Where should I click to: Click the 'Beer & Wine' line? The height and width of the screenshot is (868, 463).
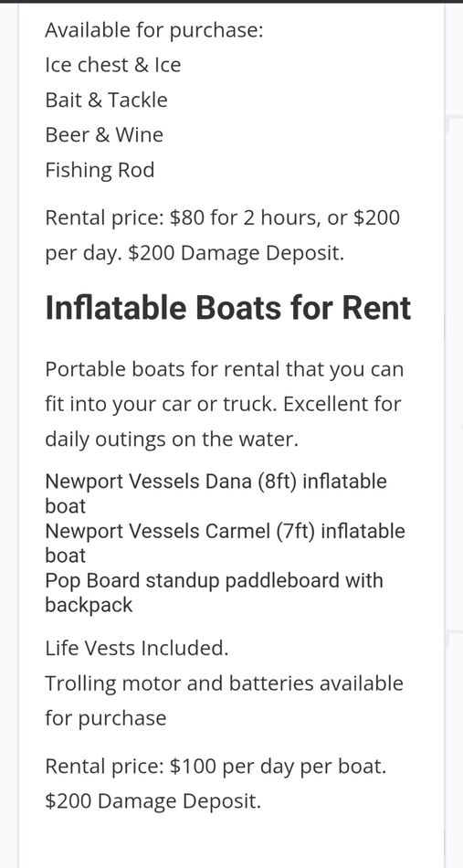(x=104, y=134)
